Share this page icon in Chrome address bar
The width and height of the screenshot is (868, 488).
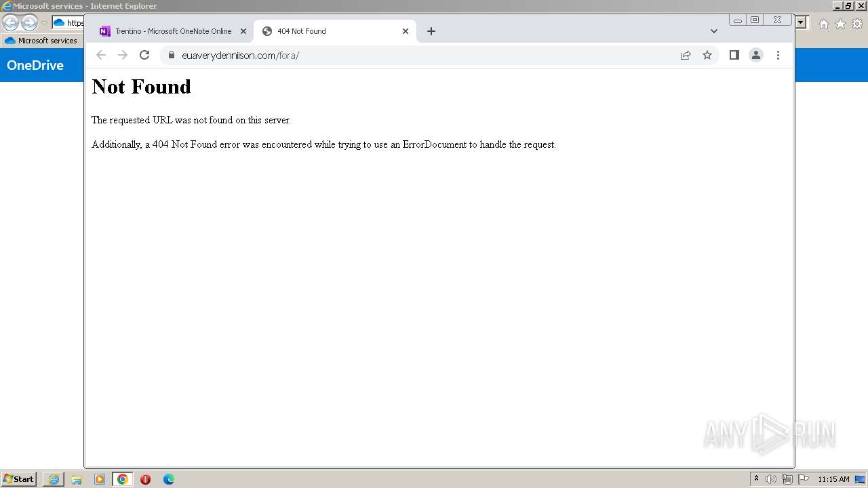tap(686, 56)
